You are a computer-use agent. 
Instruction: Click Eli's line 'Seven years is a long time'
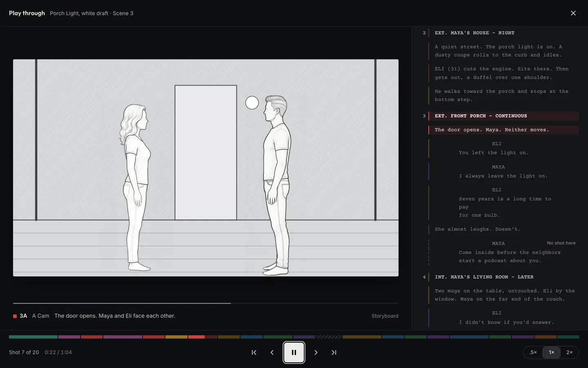point(503,203)
